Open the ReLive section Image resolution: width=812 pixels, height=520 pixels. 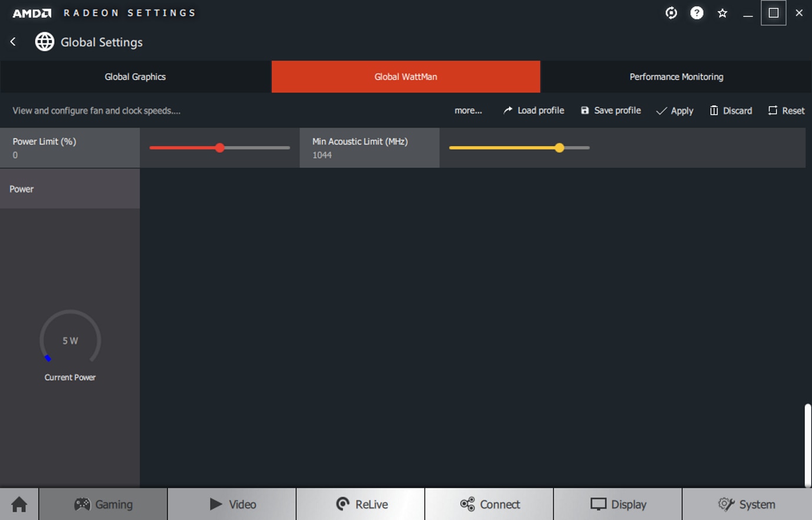pos(361,504)
